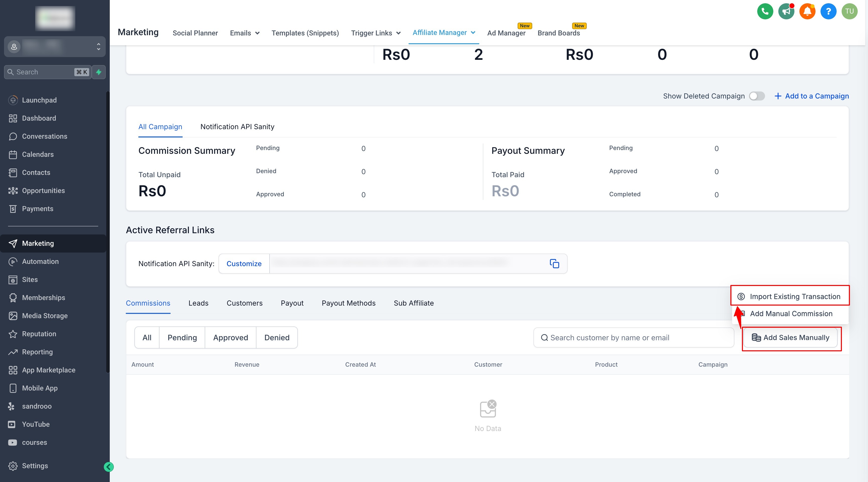Open the megaphone announcements icon
This screenshot has width=868, height=482.
786,12
